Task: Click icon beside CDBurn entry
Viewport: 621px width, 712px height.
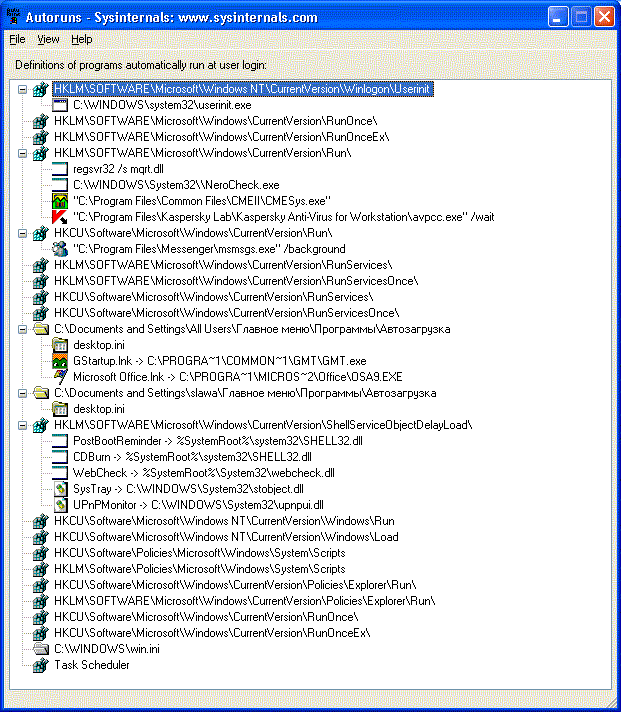Action: pyautogui.click(x=59, y=457)
